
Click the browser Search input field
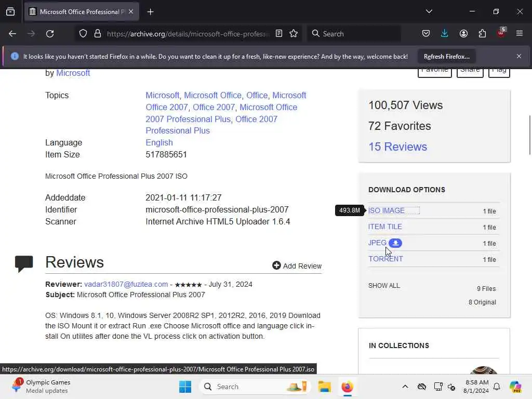coord(354,34)
